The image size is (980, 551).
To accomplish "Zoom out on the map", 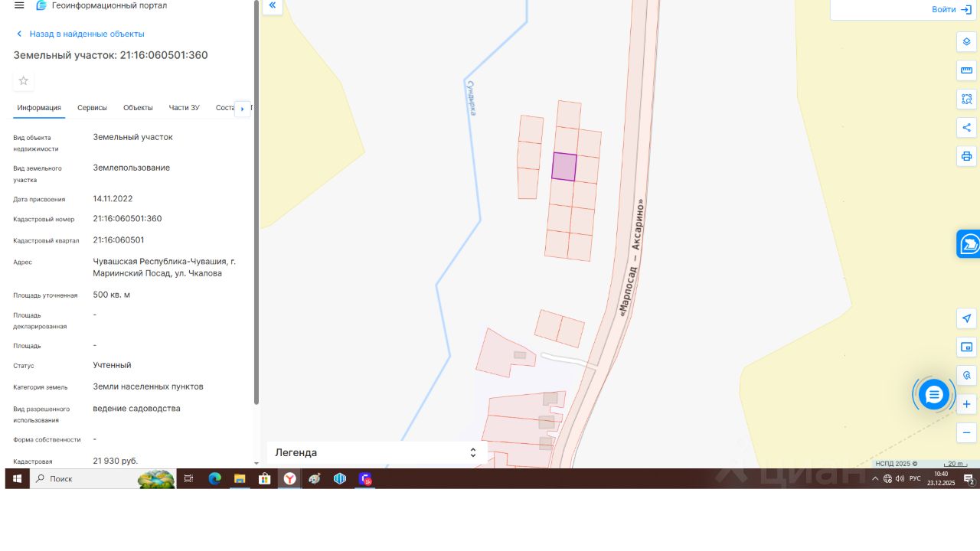I will pyautogui.click(x=966, y=432).
